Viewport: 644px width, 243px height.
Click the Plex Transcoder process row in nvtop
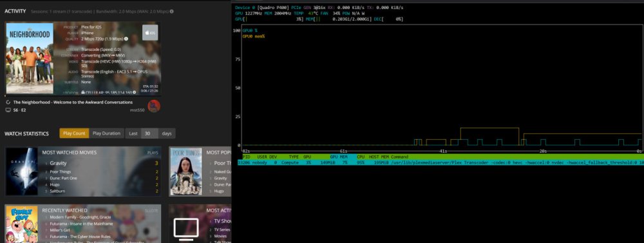click(x=440, y=163)
